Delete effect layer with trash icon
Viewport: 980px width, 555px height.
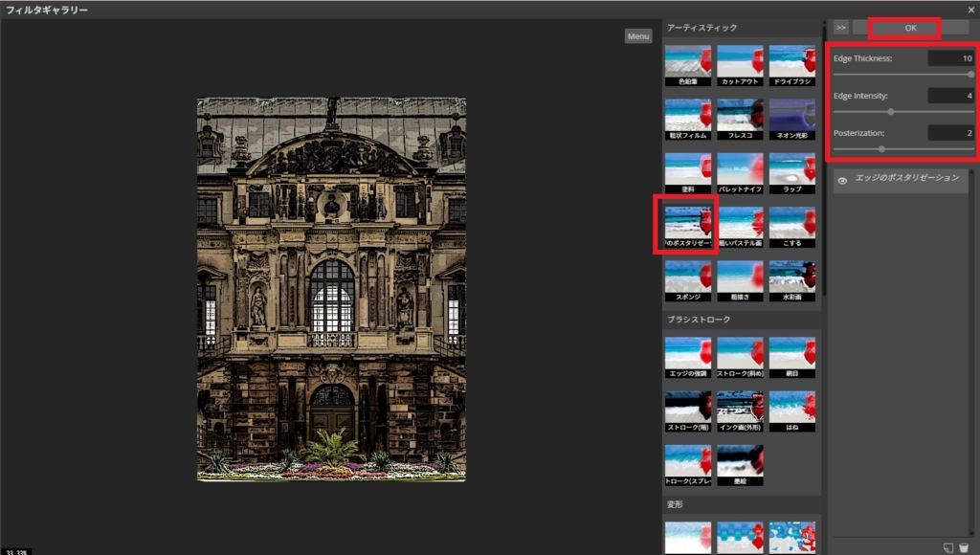click(963, 546)
